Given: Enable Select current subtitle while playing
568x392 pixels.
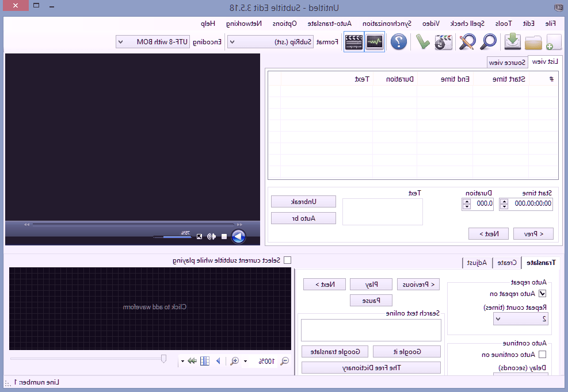Looking at the screenshot, I should click(288, 260).
